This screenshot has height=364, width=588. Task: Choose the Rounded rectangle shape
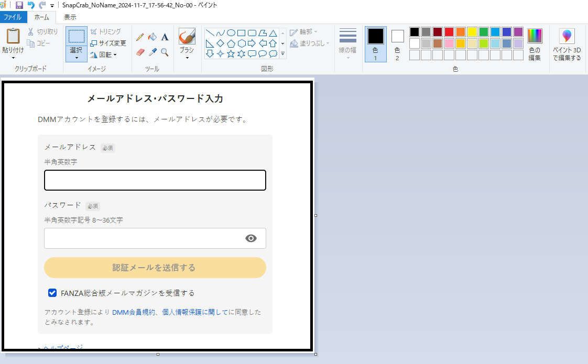(252, 32)
